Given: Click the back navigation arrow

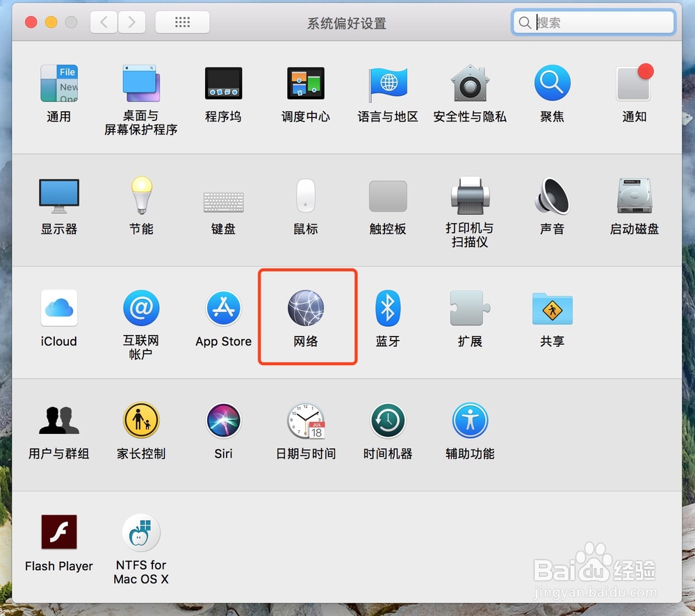Looking at the screenshot, I should [104, 22].
